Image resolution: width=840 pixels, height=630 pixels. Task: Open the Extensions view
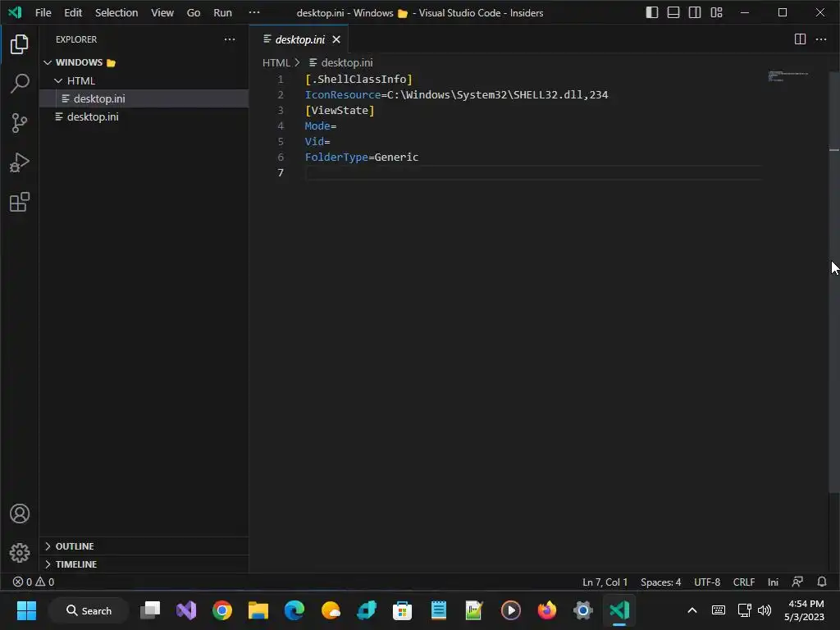point(20,202)
